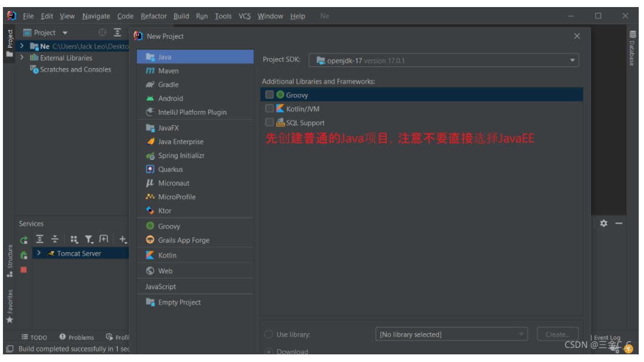The height and width of the screenshot is (362, 644).
Task: Select the Android project type
Action: [195, 98]
